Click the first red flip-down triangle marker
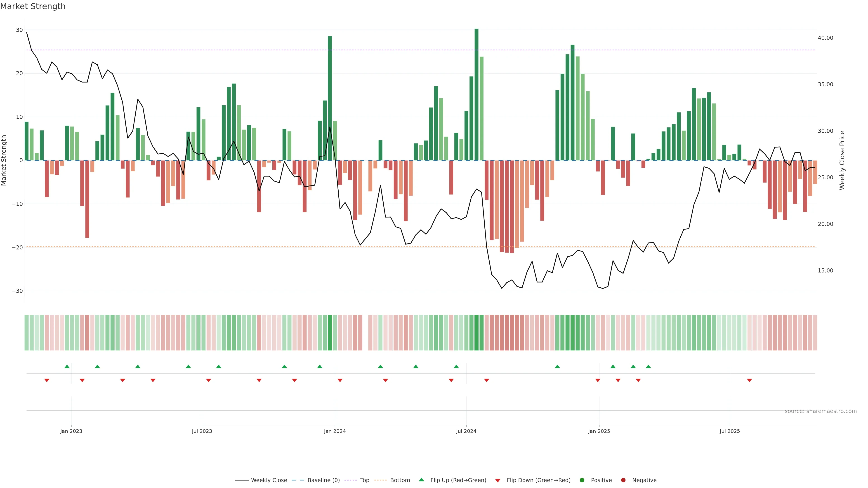 pyautogui.click(x=47, y=380)
